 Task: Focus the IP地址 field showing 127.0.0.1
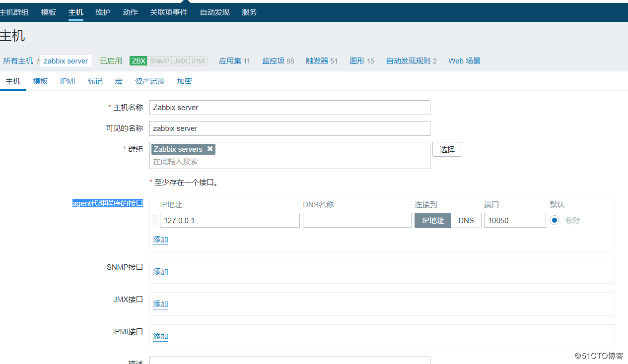[x=230, y=221]
